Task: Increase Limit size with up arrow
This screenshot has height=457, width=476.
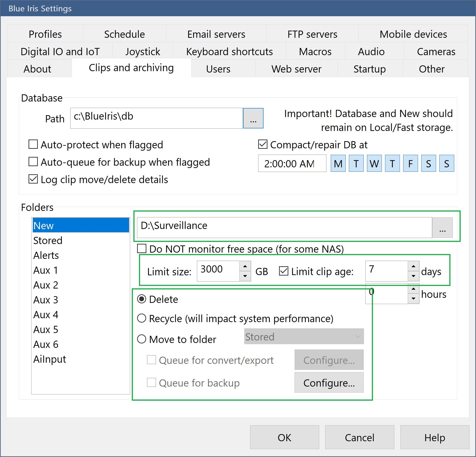Action: 245,266
